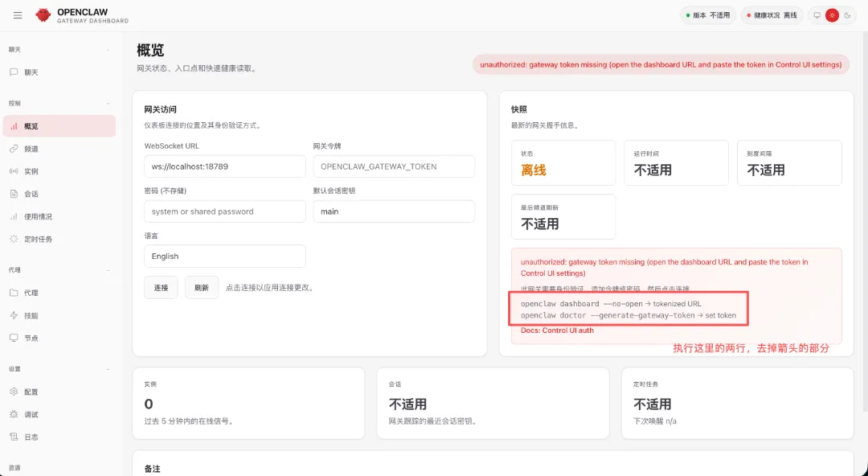Collapse the 控制 sidebar section
The width and height of the screenshot is (868, 476).
tap(59, 104)
